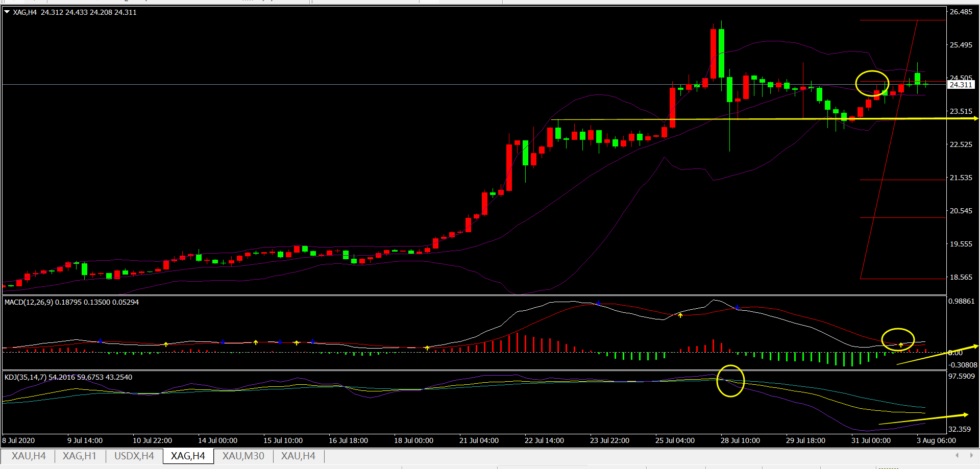The width and height of the screenshot is (980, 469).
Task: Select the active XAG,H4 tab
Action: tap(188, 456)
